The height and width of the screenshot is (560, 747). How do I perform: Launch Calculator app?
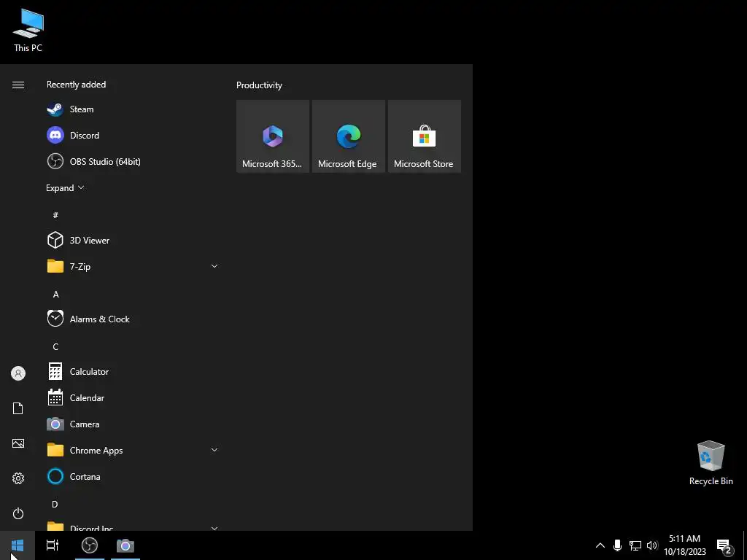pos(132,371)
